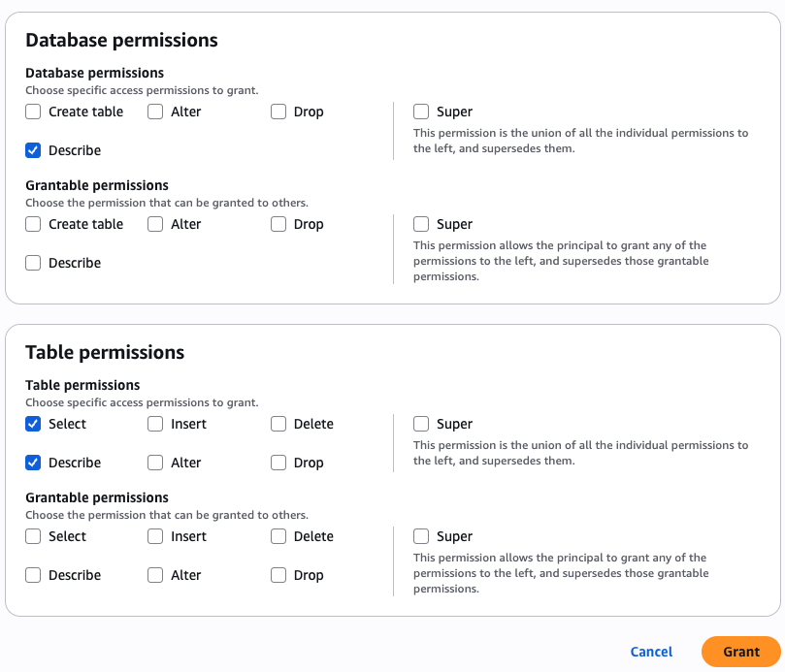
Task: Check grantable Delete for table permissions
Action: [278, 536]
